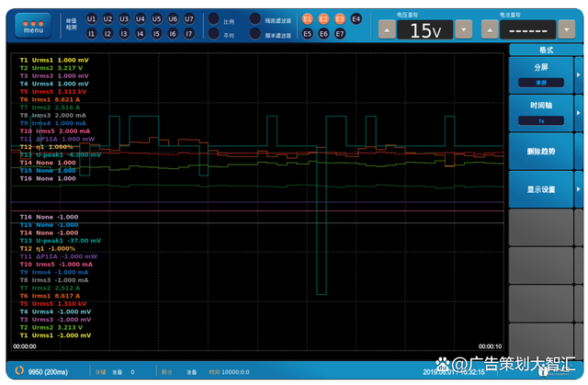Image resolution: width=588 pixels, height=385 pixels.
Task: Decrease current range with the down arrow
Action: tap(567, 29)
